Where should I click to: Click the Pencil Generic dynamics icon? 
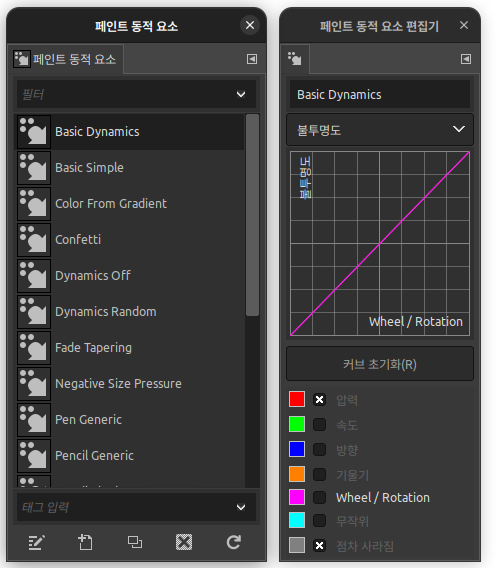point(34,456)
